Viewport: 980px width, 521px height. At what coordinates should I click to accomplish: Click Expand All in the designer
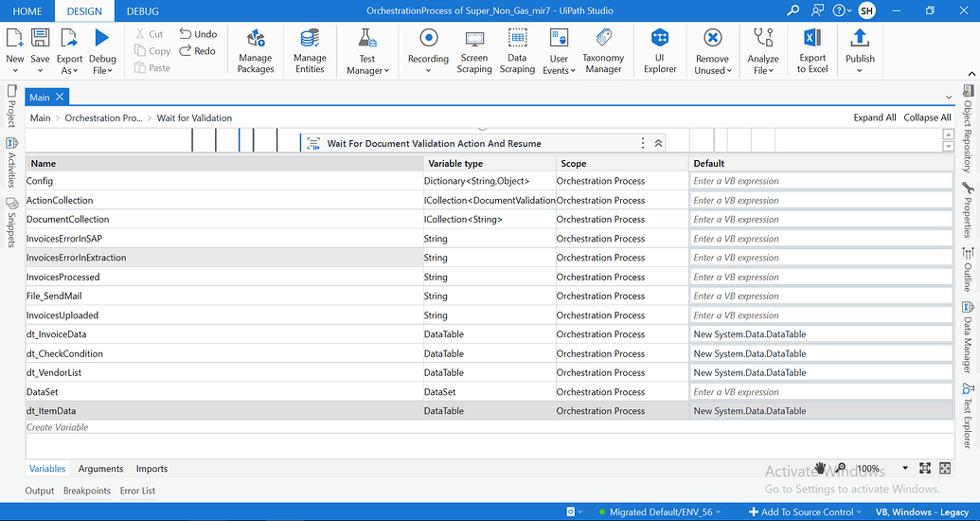[x=874, y=117]
